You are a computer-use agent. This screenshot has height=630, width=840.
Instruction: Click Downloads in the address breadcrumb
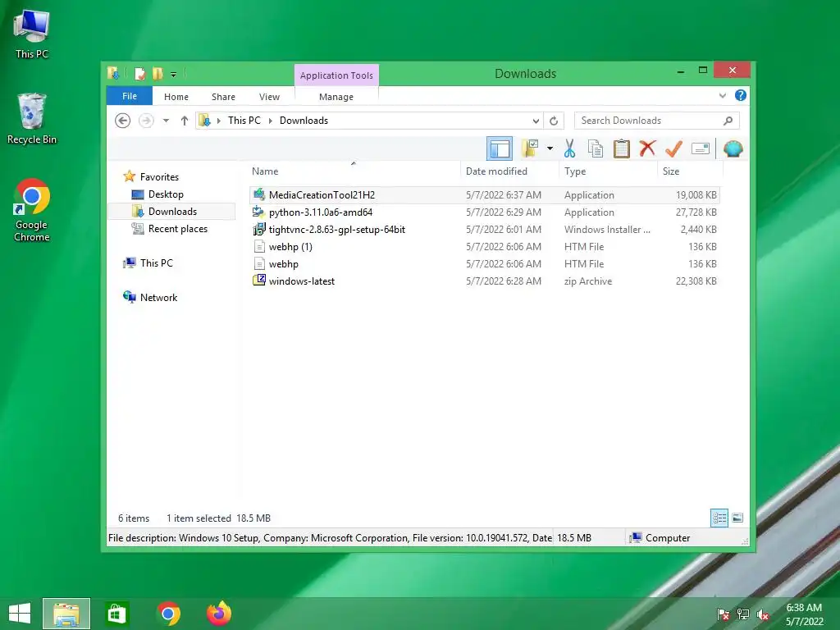[x=304, y=121]
